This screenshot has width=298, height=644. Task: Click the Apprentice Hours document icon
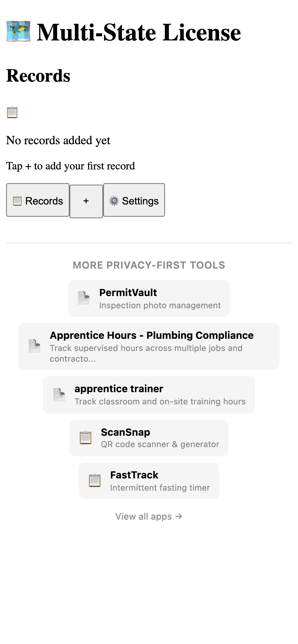tap(35, 347)
